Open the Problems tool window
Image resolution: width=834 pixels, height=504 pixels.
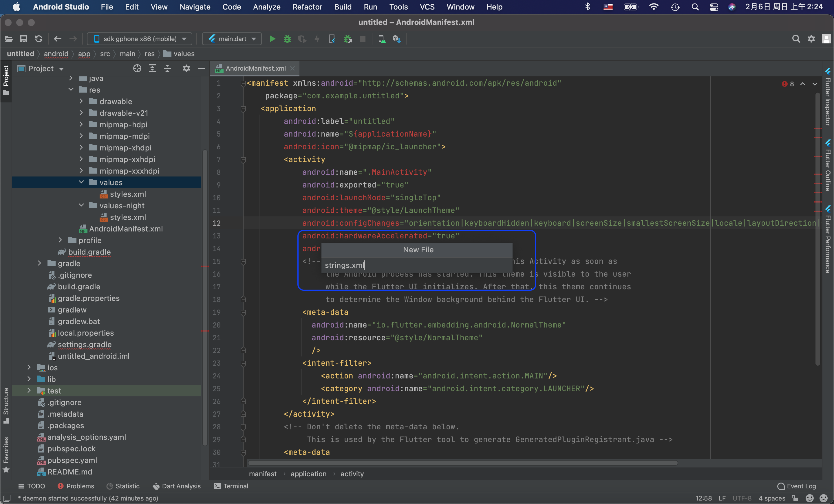(76, 486)
